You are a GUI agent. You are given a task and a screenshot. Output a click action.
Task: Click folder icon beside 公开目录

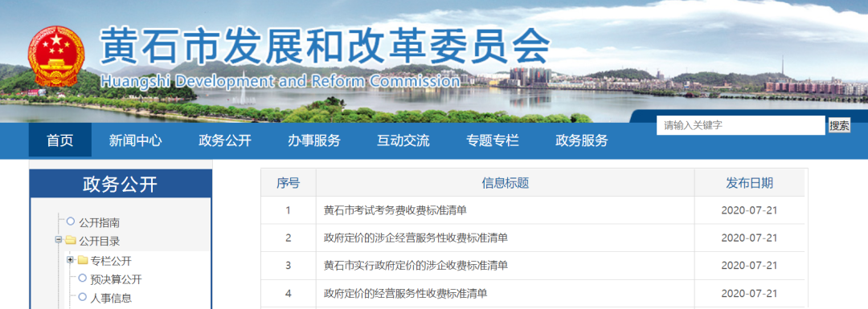pyautogui.click(x=70, y=241)
